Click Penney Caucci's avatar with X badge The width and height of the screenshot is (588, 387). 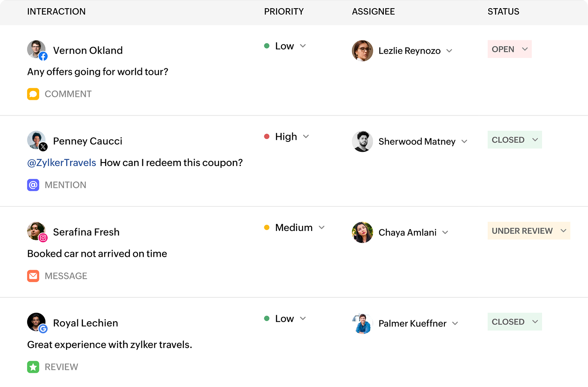(x=37, y=141)
